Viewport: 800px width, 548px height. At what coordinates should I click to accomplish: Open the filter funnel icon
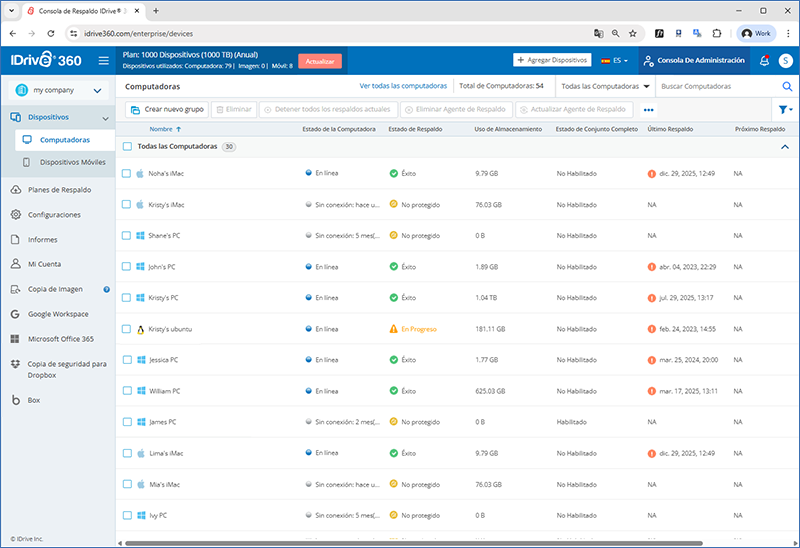[785, 109]
